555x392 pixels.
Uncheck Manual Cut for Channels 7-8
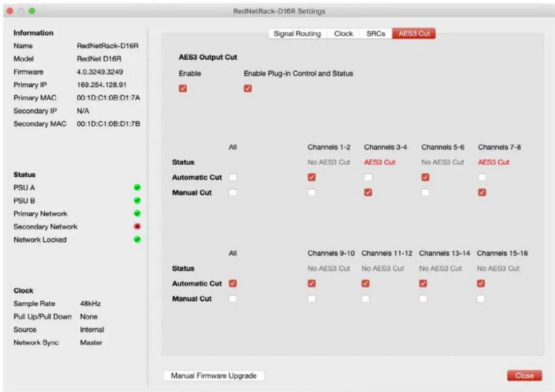tap(482, 192)
